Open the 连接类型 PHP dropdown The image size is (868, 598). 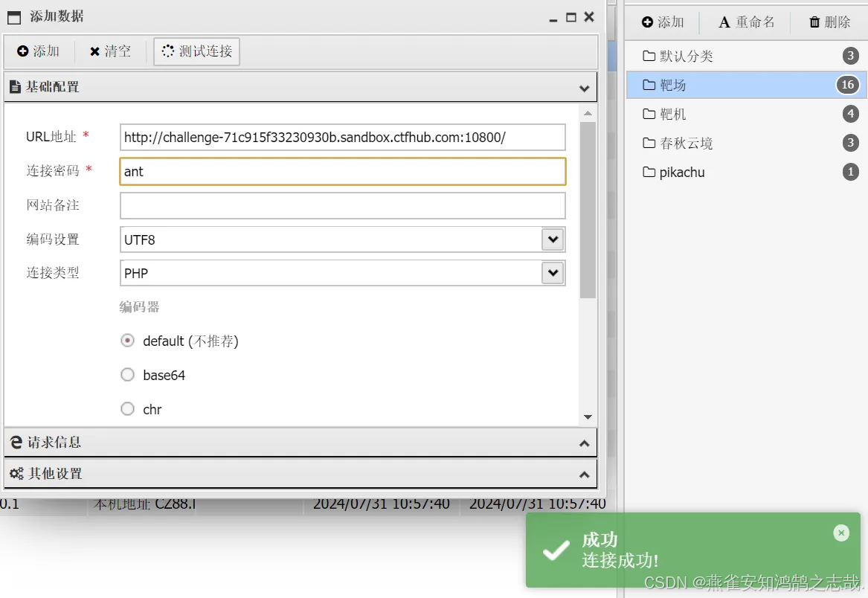pyautogui.click(x=552, y=273)
